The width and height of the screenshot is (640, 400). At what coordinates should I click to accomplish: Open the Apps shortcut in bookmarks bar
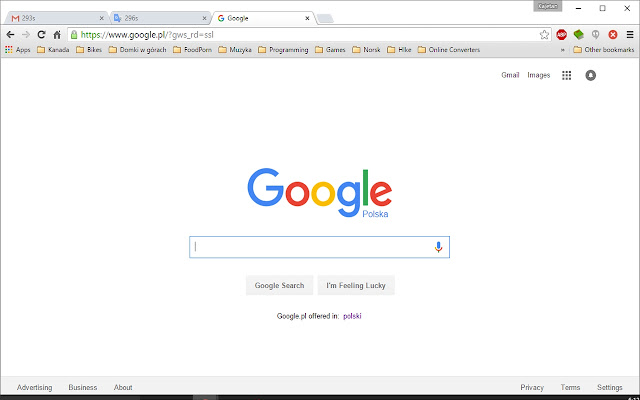[18, 50]
